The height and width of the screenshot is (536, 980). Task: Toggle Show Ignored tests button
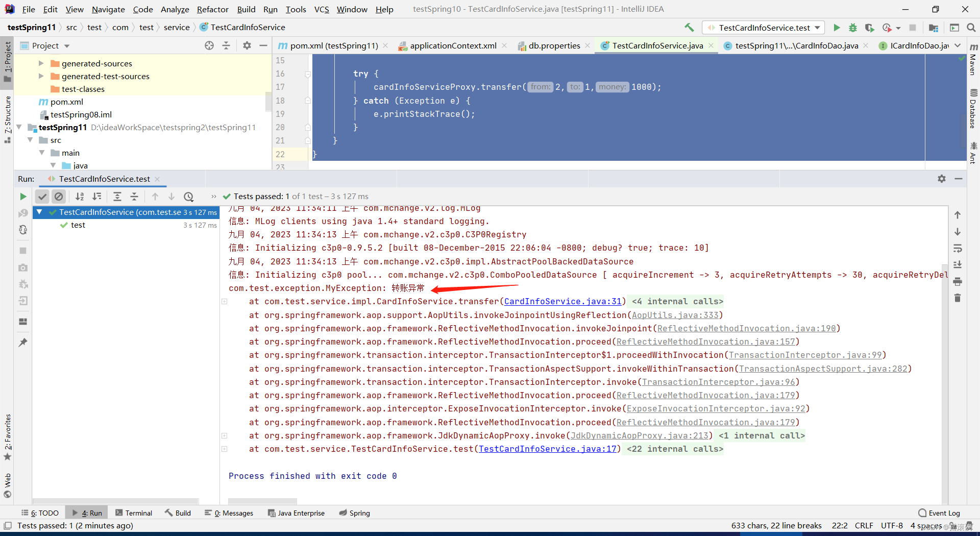(59, 197)
